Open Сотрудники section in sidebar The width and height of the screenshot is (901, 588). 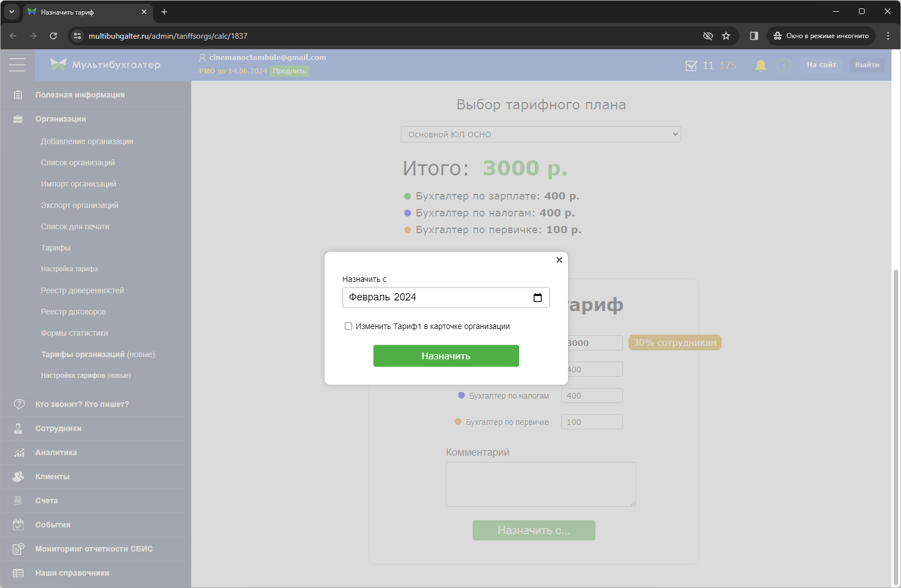(x=58, y=428)
